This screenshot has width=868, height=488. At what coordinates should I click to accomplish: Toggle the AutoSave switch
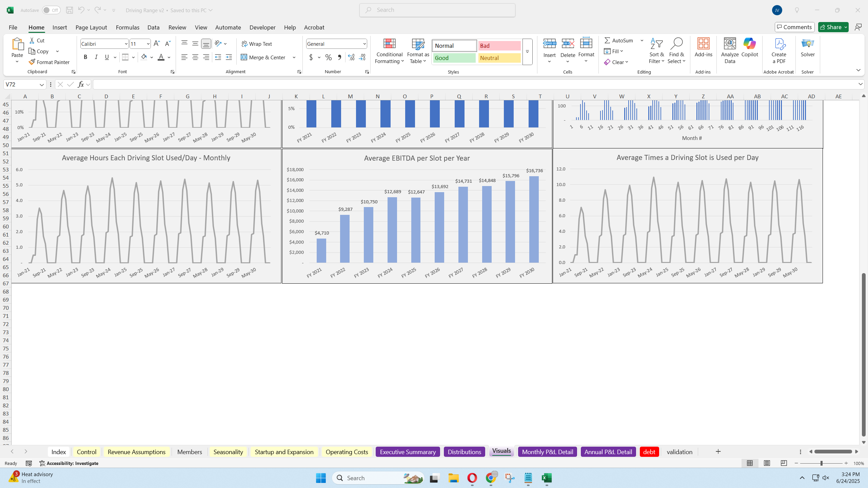point(51,10)
